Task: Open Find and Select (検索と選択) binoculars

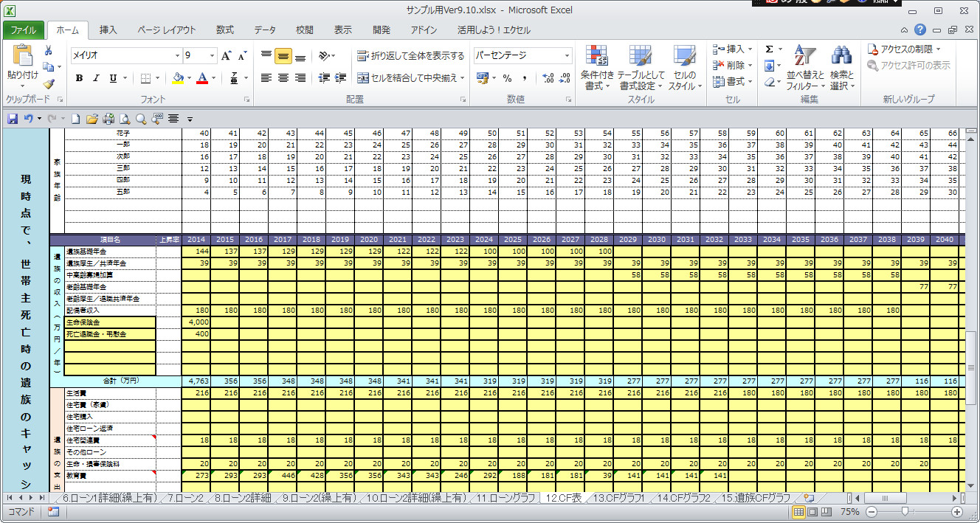Action: [841, 68]
